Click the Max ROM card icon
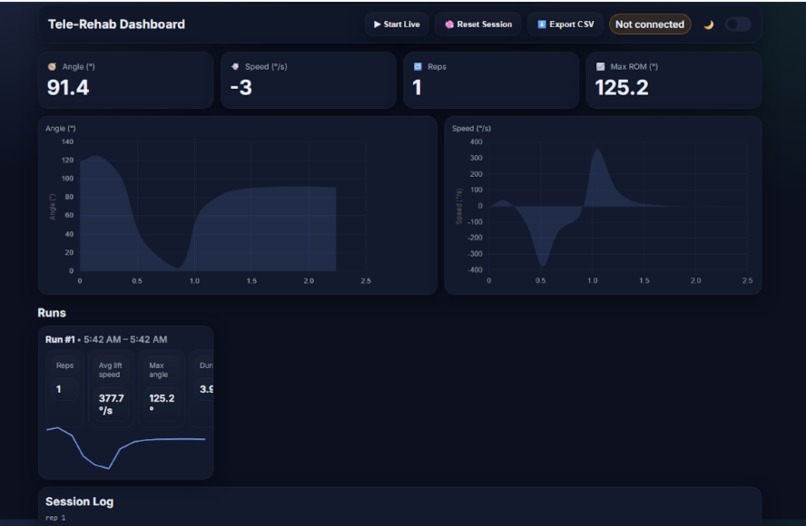 click(x=600, y=66)
